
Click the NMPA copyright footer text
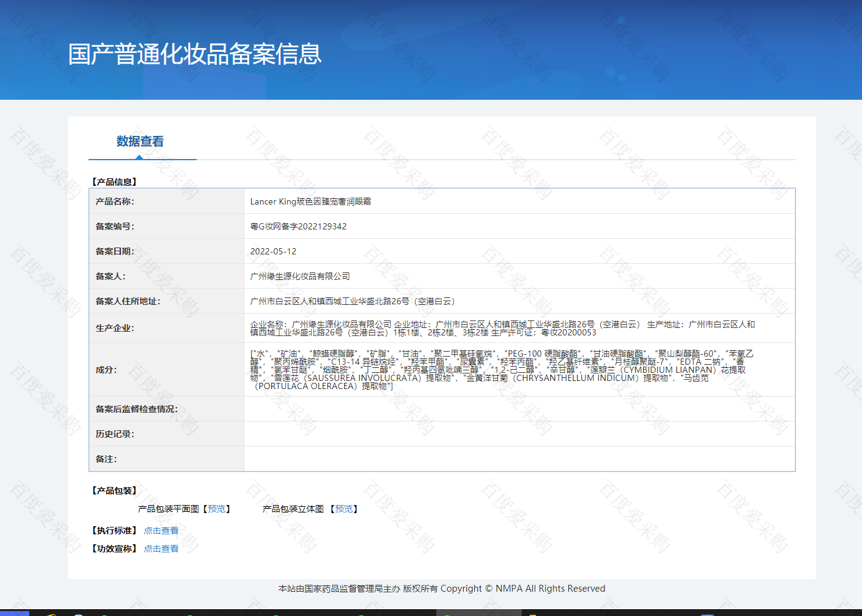point(441,589)
